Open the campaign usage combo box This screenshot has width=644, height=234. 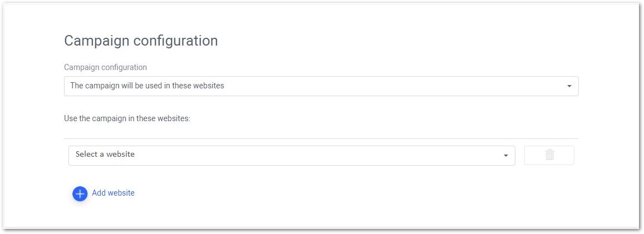pos(321,86)
